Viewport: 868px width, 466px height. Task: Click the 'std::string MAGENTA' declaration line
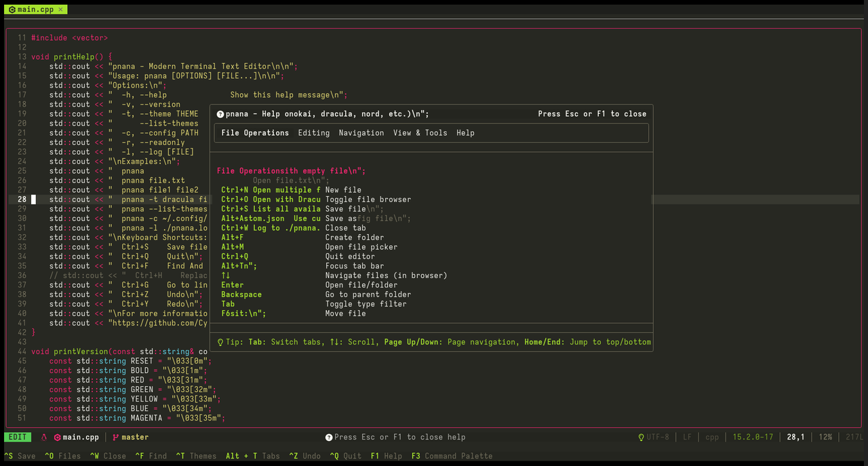click(x=138, y=418)
